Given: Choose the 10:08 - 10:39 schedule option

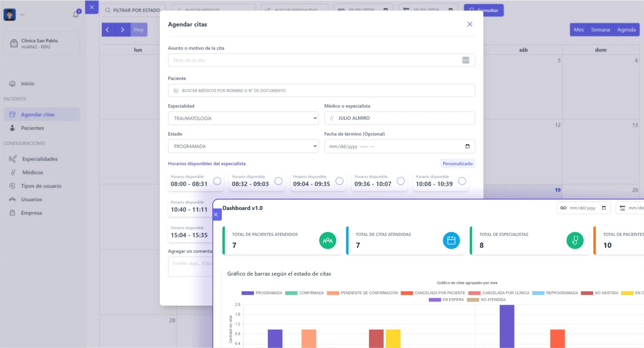Looking at the screenshot, I should 462,181.
